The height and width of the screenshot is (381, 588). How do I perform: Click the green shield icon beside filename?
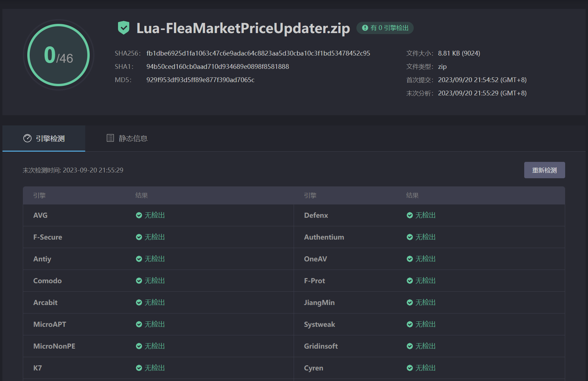(123, 28)
